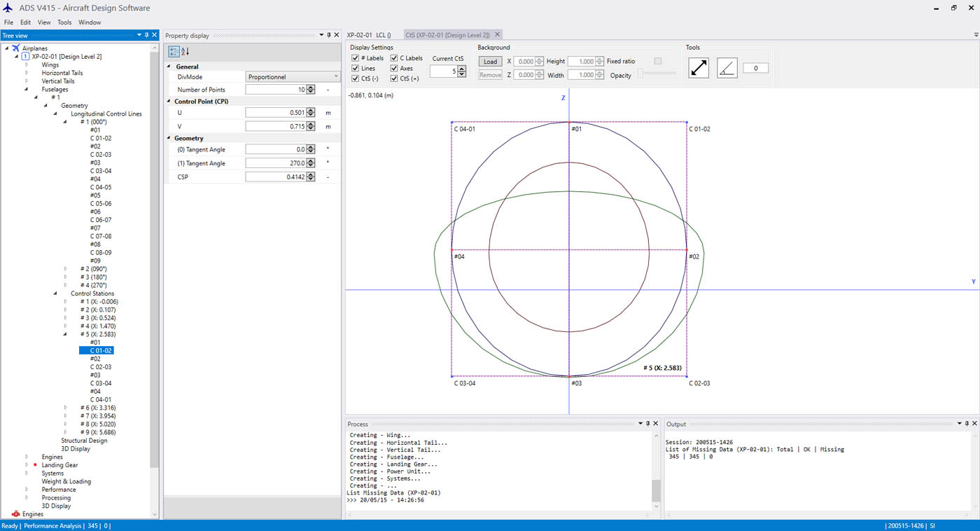Expand the Horizontal Tails node
Screen dimensions: 980x531
pyautogui.click(x=27, y=73)
